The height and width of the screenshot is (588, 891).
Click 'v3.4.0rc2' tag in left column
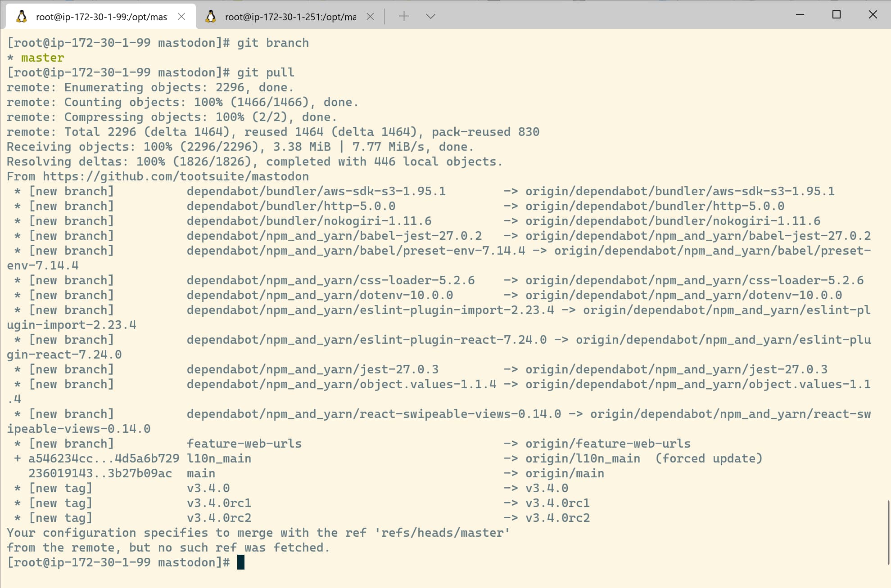pos(219,518)
